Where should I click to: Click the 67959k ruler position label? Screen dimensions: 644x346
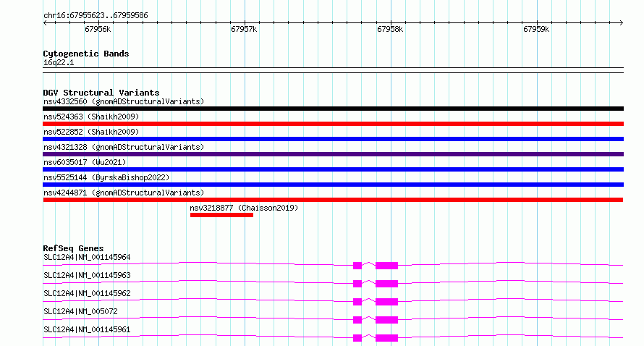coord(536,29)
